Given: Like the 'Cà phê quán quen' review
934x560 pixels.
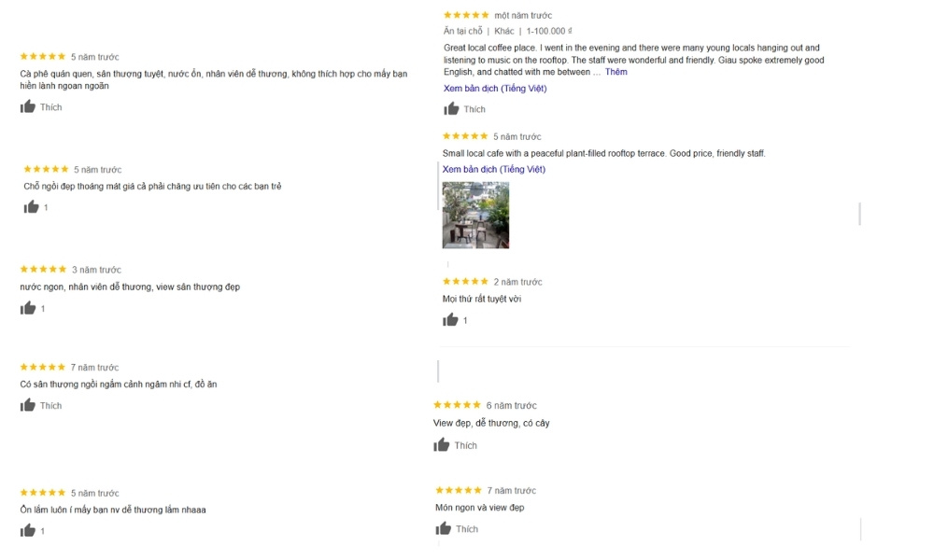Looking at the screenshot, I should pos(28,107).
